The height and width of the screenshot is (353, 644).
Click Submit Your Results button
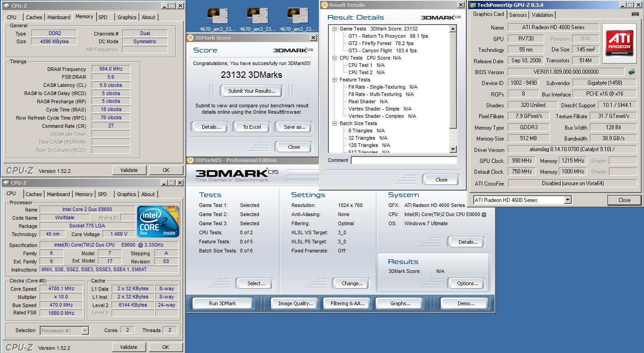tap(252, 91)
